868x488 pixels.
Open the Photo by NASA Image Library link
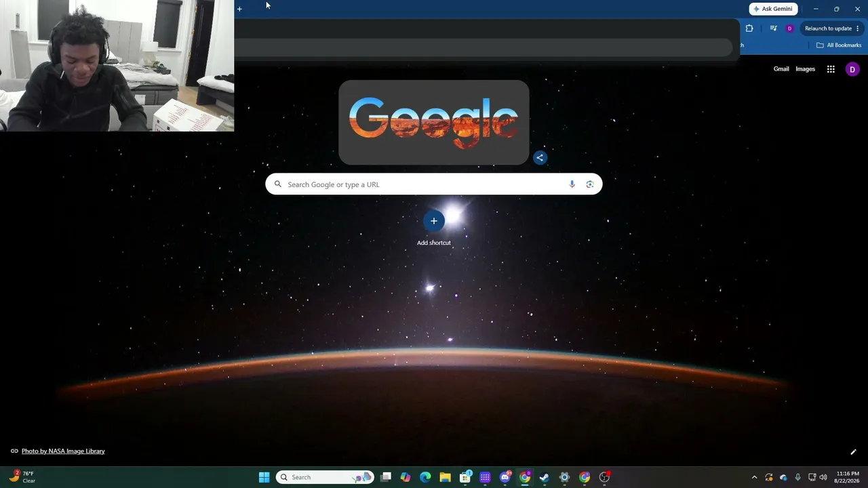pyautogui.click(x=63, y=451)
